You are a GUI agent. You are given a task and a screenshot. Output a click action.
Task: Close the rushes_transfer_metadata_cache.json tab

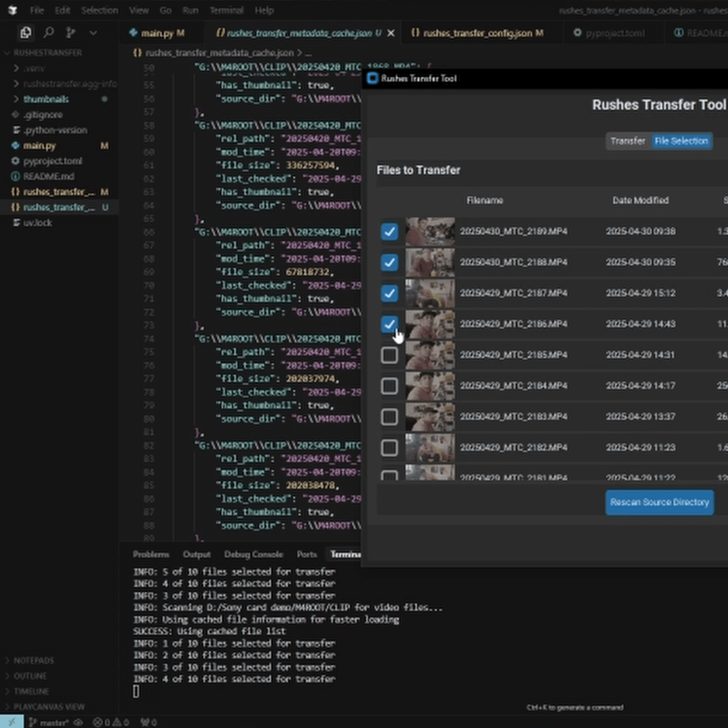click(x=391, y=34)
